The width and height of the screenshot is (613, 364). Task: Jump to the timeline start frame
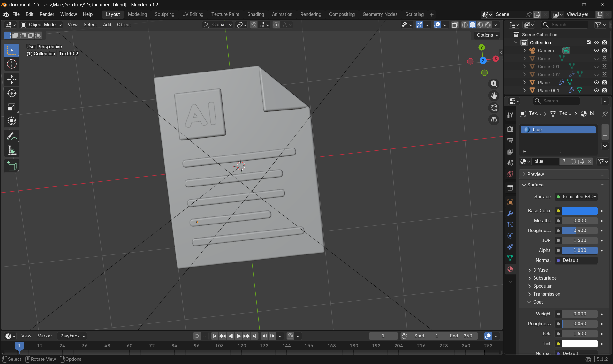[x=215, y=336]
